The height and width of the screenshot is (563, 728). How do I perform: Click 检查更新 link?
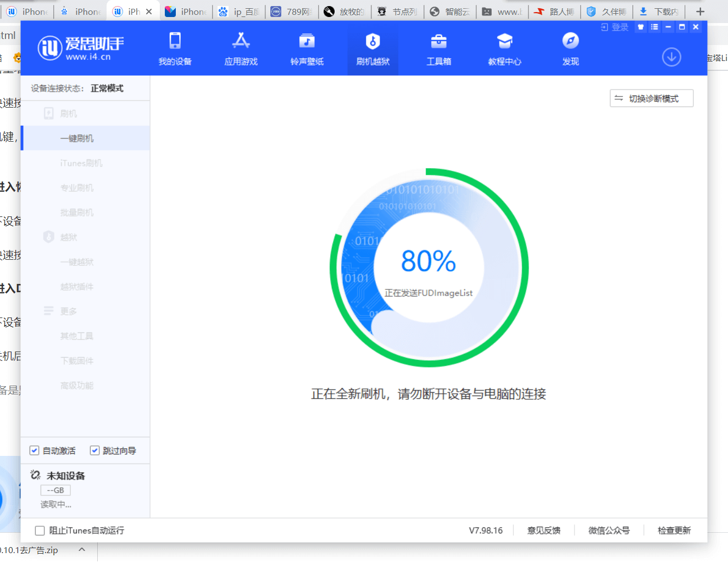(x=674, y=531)
